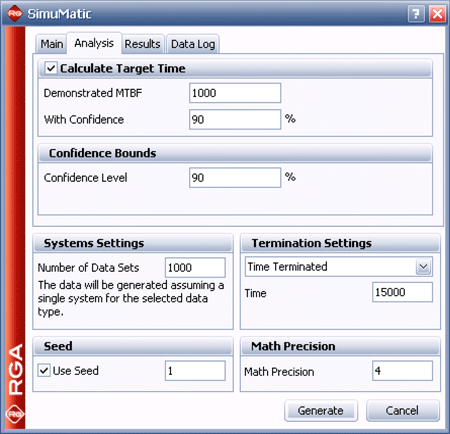Switch to the Main tab

tap(52, 44)
